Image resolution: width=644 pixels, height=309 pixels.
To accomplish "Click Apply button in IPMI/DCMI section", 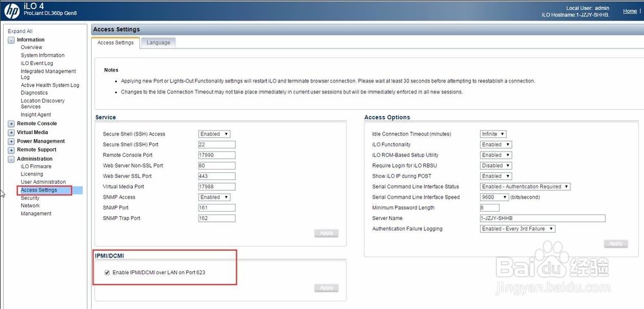I will coord(327,288).
